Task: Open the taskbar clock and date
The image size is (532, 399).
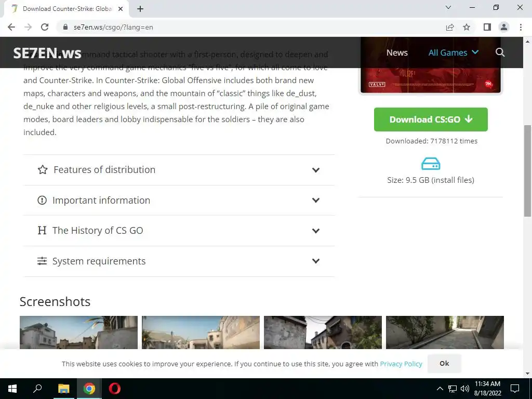Action: pos(487,389)
